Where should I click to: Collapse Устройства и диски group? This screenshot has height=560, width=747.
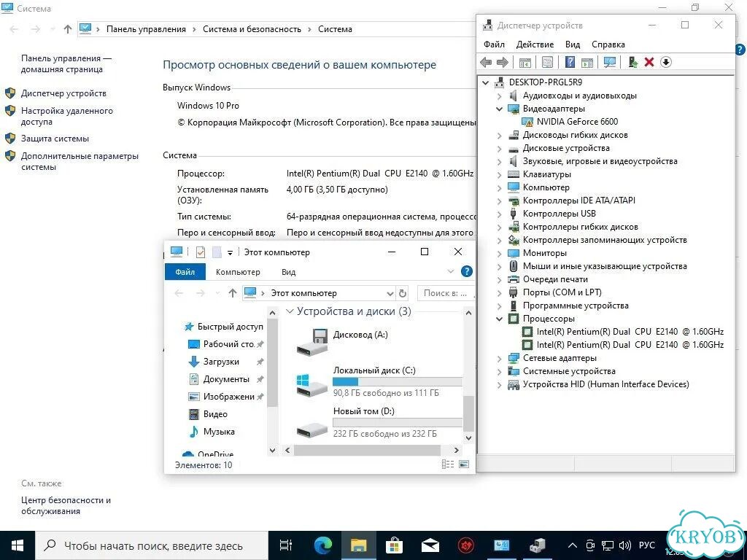tap(289, 311)
